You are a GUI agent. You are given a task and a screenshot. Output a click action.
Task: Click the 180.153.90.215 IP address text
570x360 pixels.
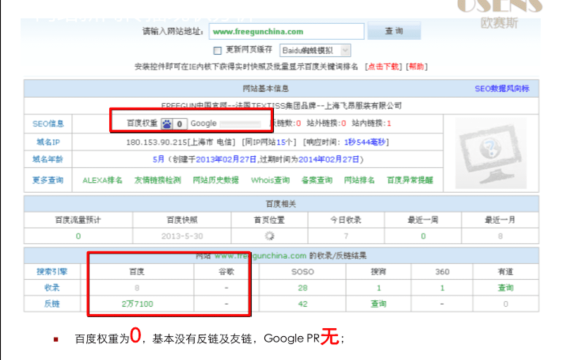point(156,142)
